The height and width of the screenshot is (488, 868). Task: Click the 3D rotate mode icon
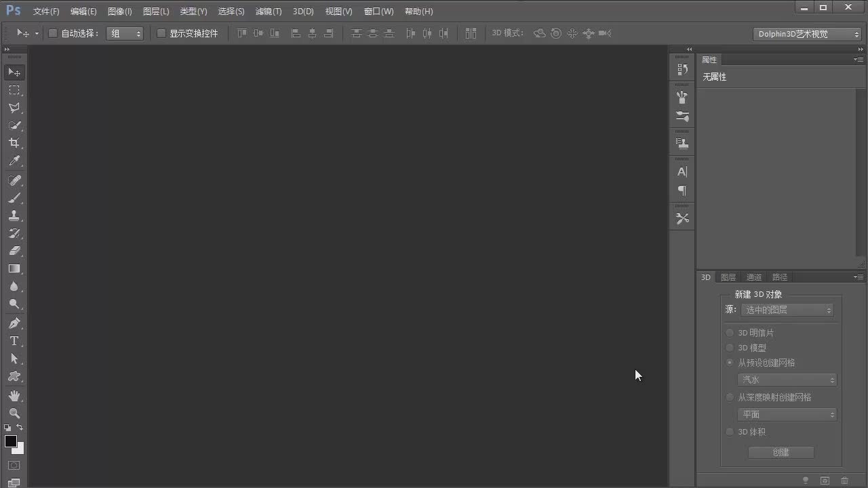pos(539,33)
